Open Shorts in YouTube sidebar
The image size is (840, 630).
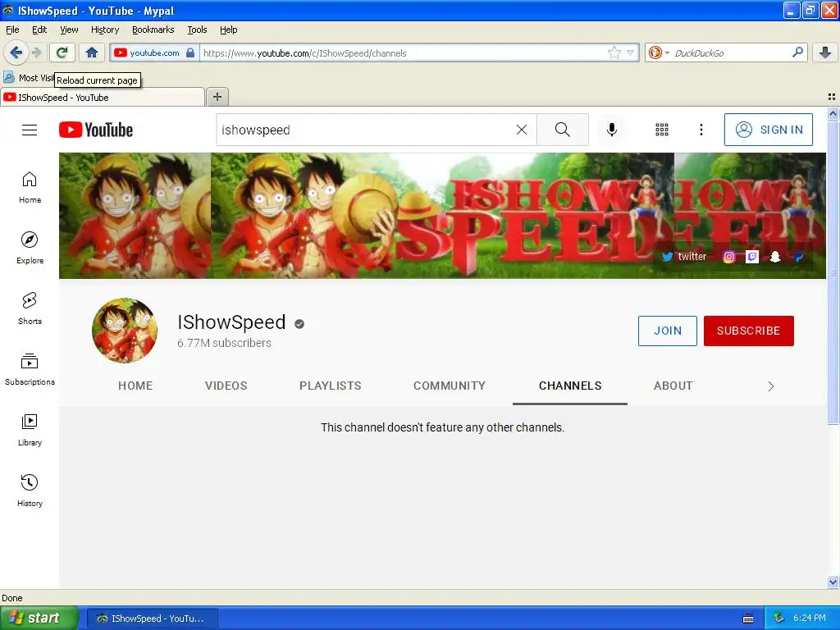pyautogui.click(x=30, y=309)
